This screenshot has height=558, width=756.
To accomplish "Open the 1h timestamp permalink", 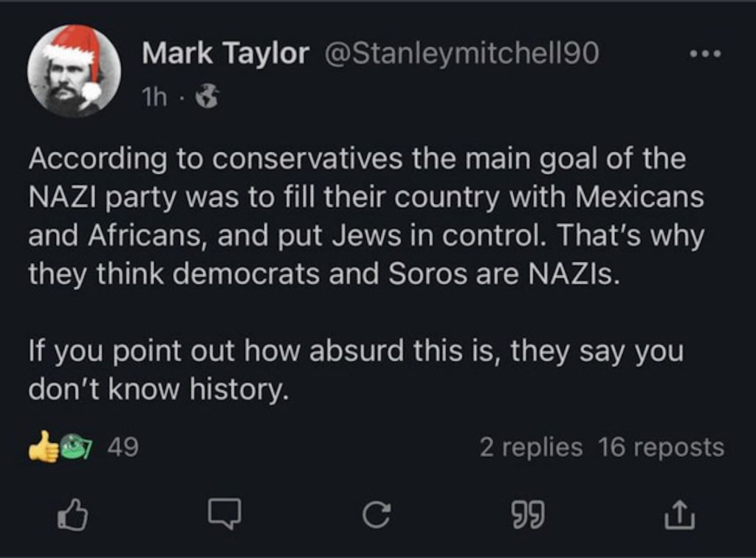I will click(x=154, y=97).
